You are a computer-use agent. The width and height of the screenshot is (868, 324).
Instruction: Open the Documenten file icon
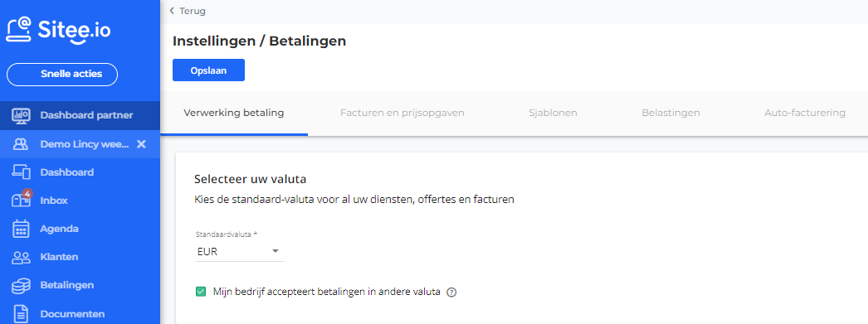point(21,314)
